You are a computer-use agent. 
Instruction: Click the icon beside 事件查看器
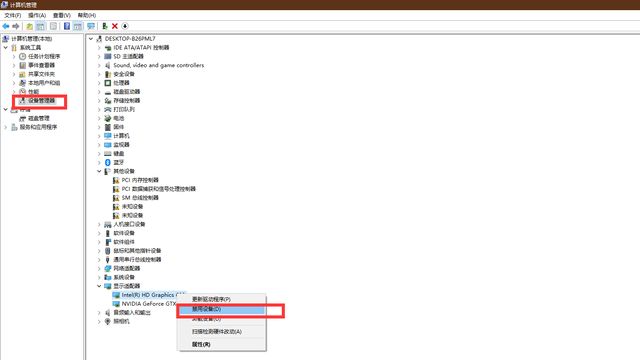coord(22,65)
